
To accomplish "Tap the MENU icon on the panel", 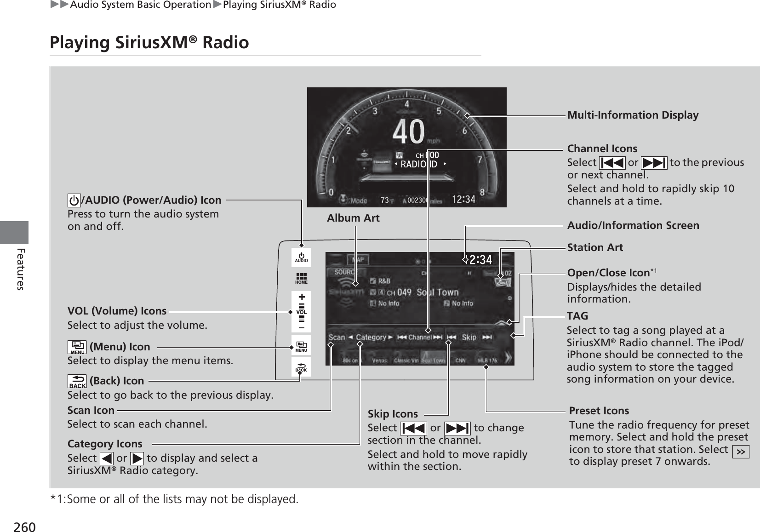I will tap(301, 346).
